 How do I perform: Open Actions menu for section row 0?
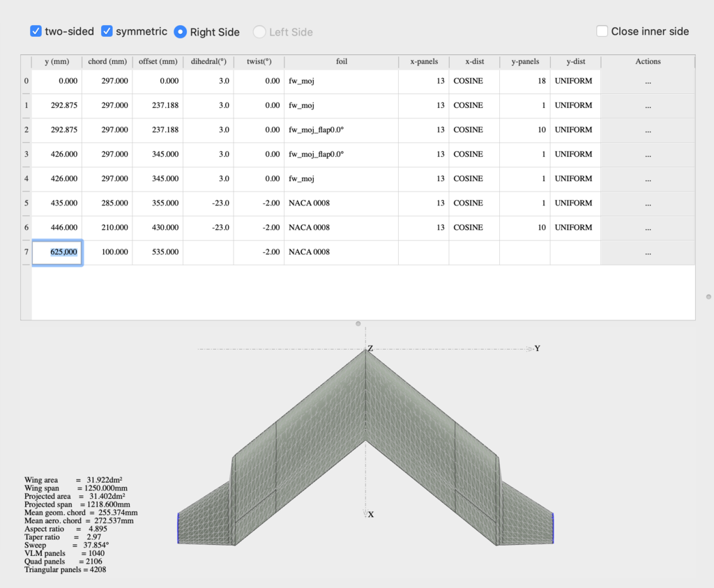pyautogui.click(x=648, y=82)
